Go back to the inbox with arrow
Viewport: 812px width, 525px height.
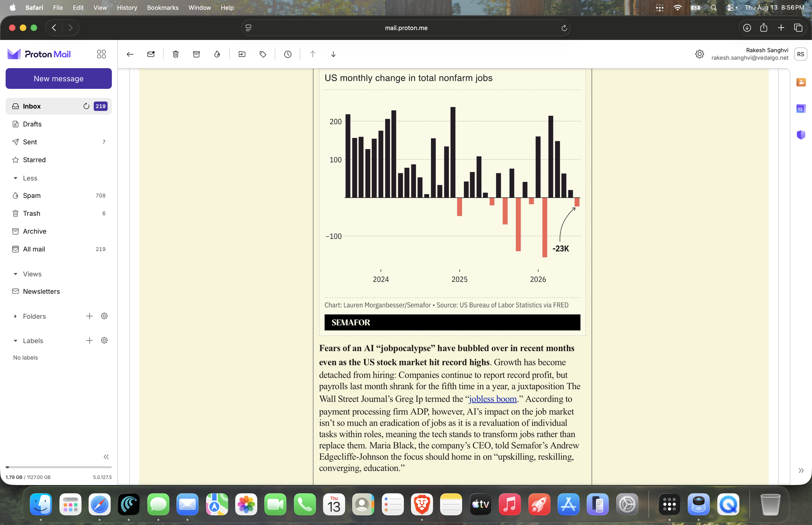click(130, 54)
